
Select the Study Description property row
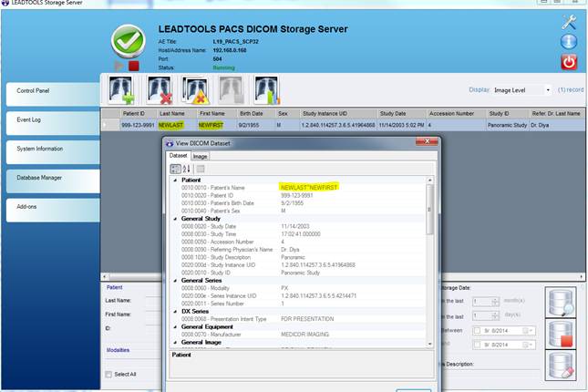303,257
